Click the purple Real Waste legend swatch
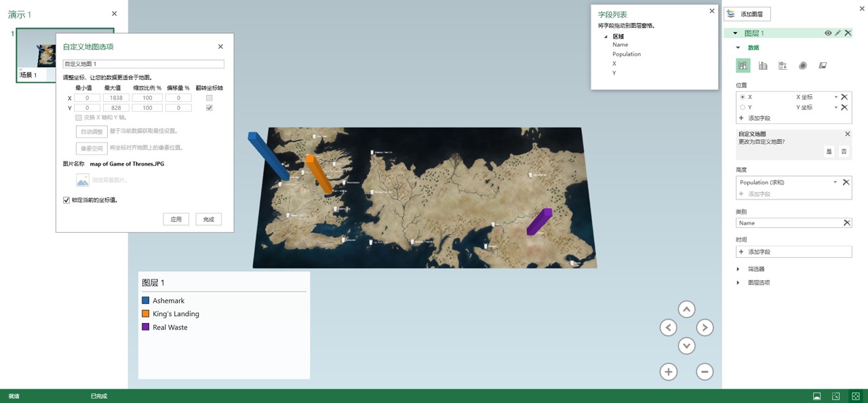The width and height of the screenshot is (868, 403). (x=145, y=327)
